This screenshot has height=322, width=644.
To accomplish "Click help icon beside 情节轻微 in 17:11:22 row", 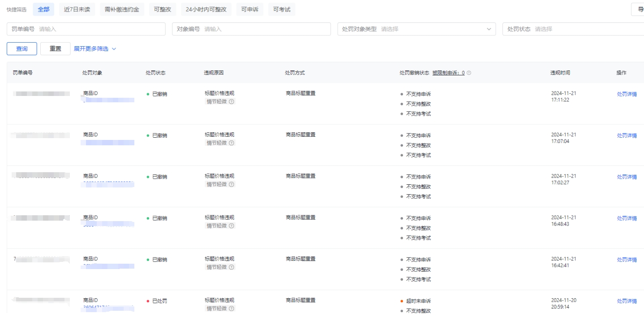I will pos(232,101).
